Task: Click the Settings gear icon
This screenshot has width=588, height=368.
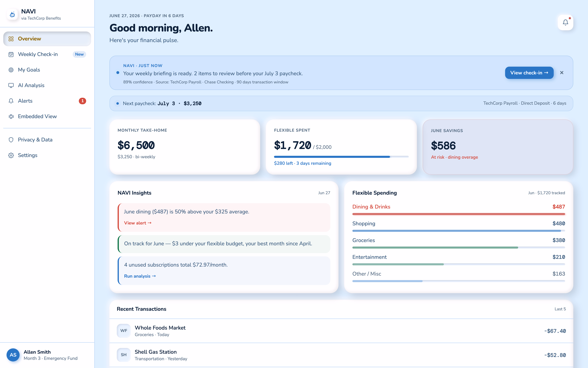Action: point(11,155)
